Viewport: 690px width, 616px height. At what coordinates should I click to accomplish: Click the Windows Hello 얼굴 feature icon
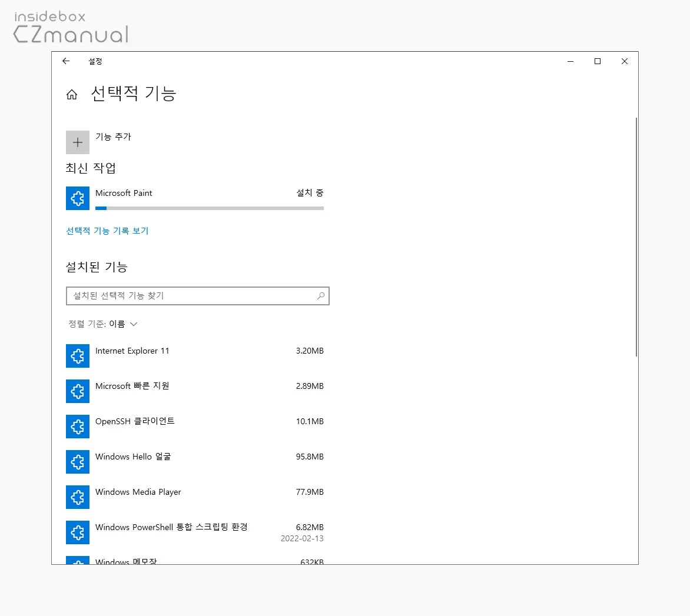[x=78, y=462]
